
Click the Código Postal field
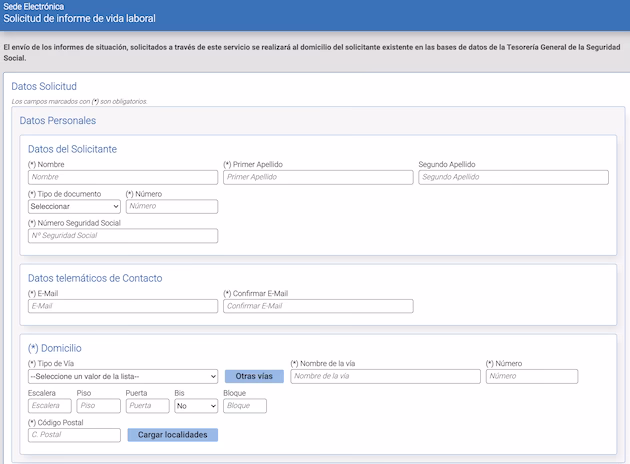pyautogui.click(x=74, y=435)
